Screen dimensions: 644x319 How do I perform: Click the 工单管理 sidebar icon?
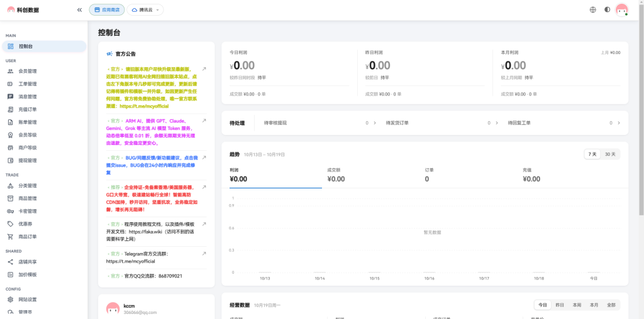[x=11, y=84]
